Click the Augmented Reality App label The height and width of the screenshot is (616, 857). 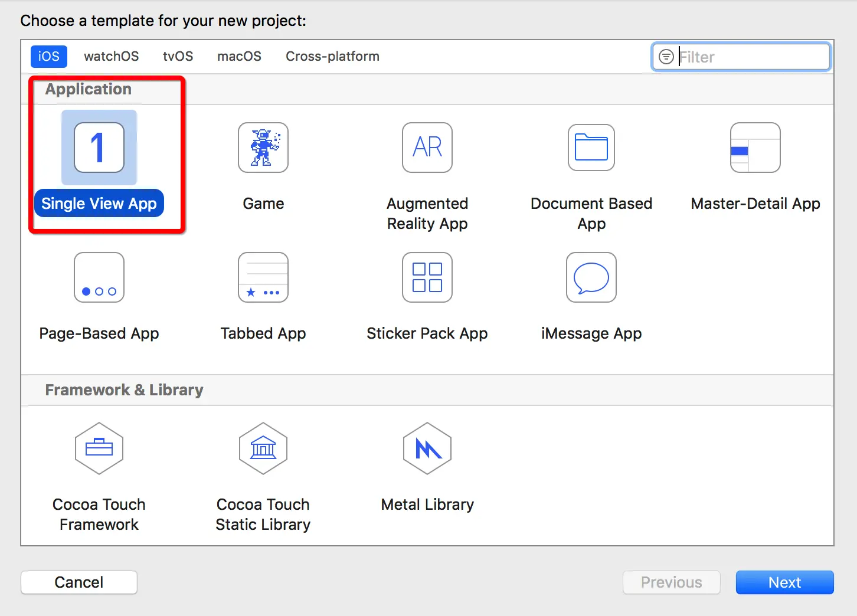pyautogui.click(x=427, y=214)
